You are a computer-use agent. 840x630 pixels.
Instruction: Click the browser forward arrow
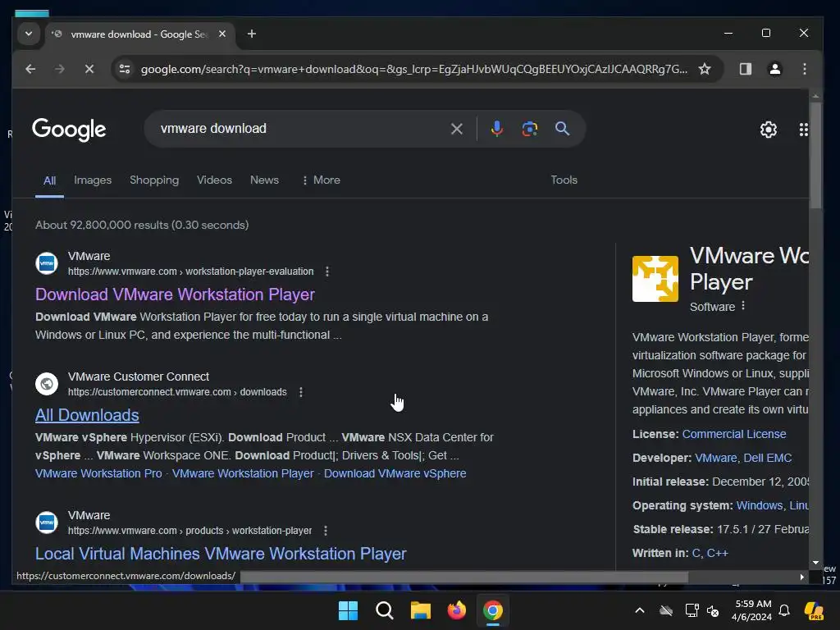[x=59, y=69]
